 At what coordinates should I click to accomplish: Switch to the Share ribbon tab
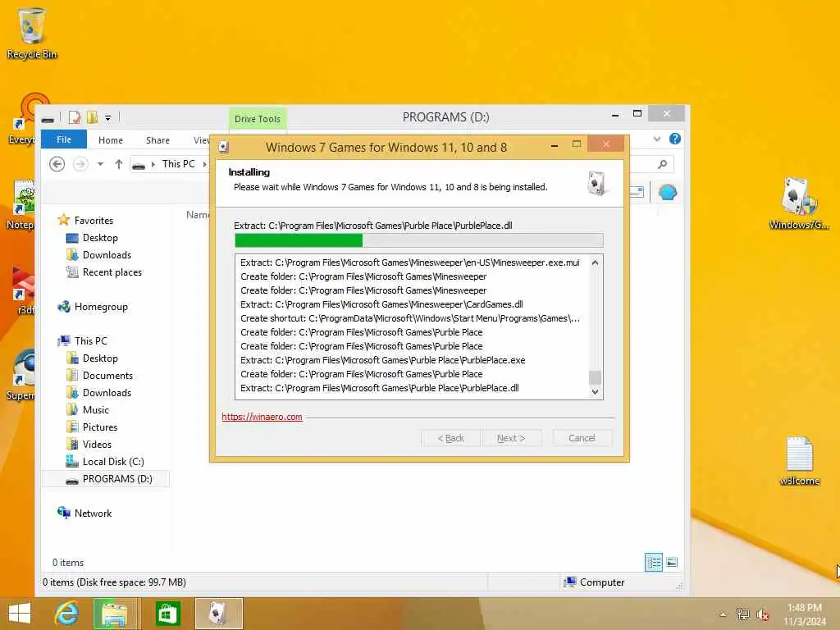[x=157, y=139]
